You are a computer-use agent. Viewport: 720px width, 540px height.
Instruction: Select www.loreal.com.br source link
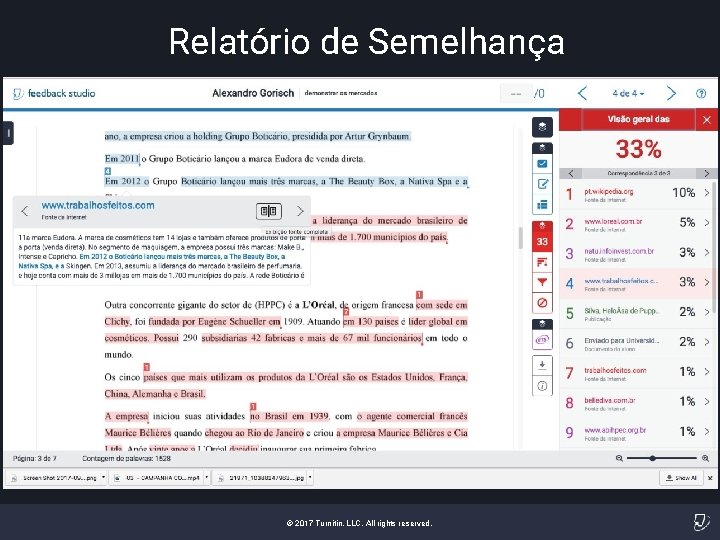point(613,221)
